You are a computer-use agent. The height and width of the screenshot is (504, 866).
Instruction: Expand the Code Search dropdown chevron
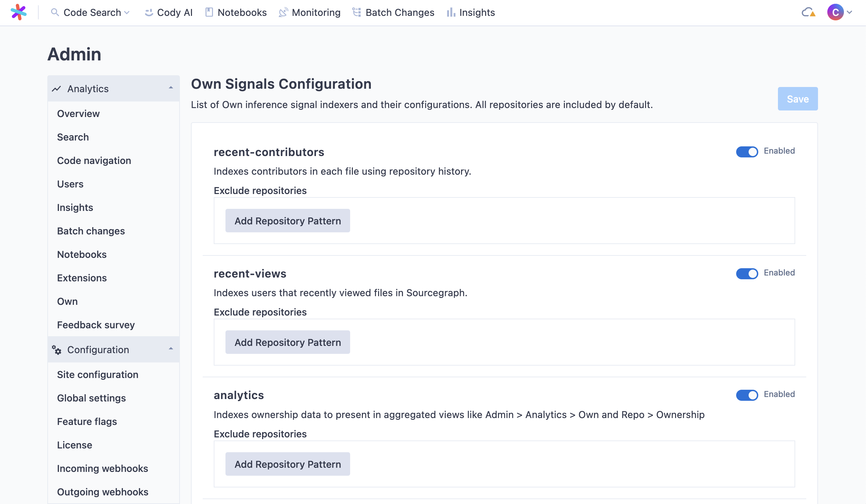tap(127, 12)
